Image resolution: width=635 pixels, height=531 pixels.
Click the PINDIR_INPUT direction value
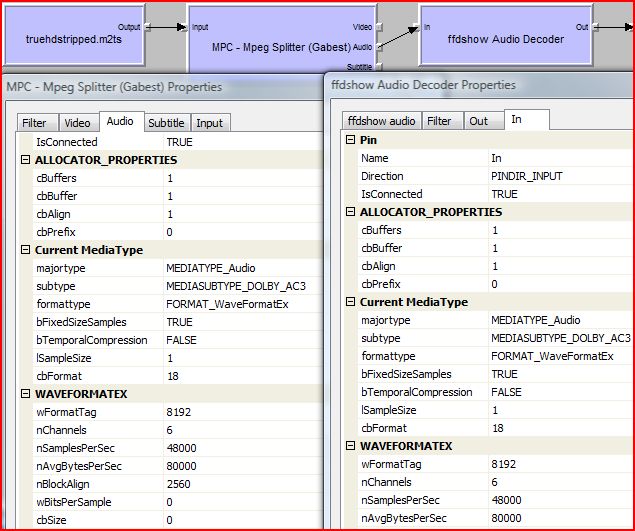click(x=527, y=176)
